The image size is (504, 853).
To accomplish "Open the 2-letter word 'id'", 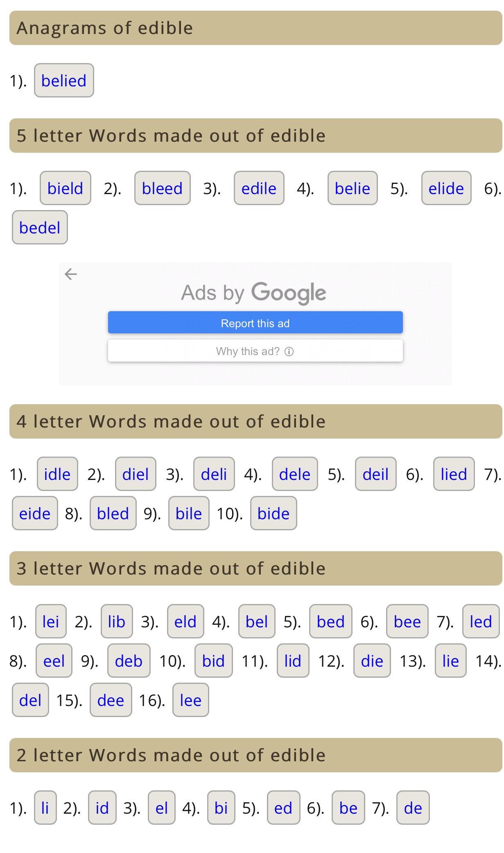I will coord(102,808).
